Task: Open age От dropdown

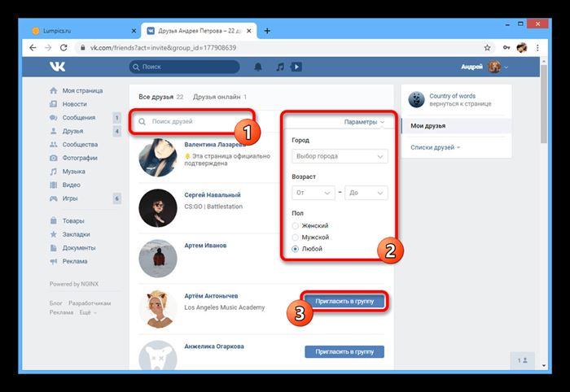Action: click(x=313, y=193)
